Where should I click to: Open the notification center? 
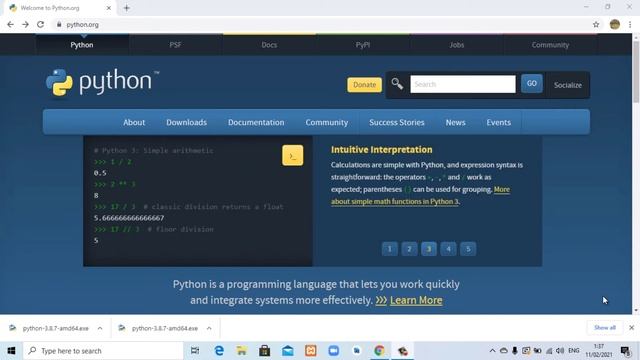625,351
